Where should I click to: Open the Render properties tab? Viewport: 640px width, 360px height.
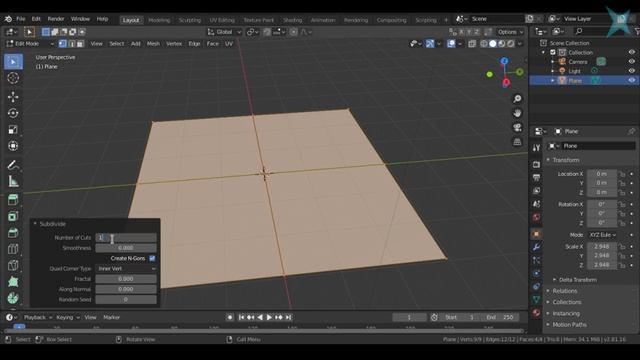click(536, 164)
